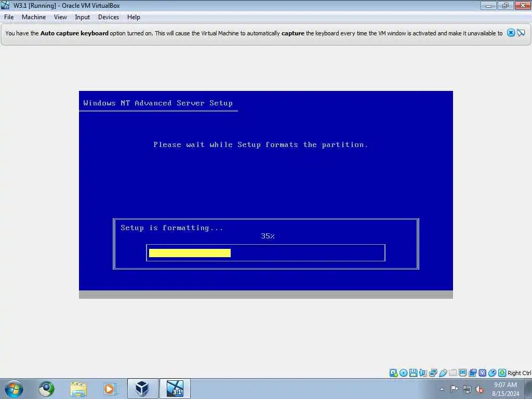Click the suppress-notification icon beside the dismiss X
532x399 pixels.
click(521, 33)
